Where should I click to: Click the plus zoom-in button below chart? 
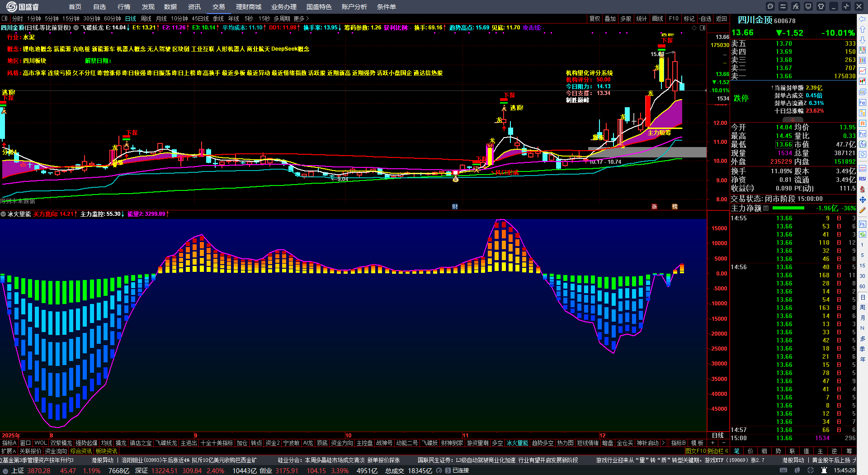click(713, 443)
